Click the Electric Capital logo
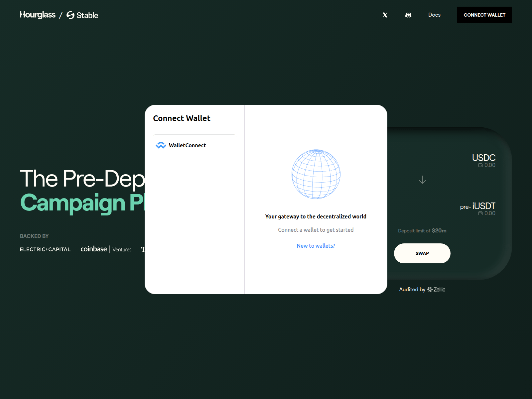Viewport: 532px width, 399px height. [45, 249]
